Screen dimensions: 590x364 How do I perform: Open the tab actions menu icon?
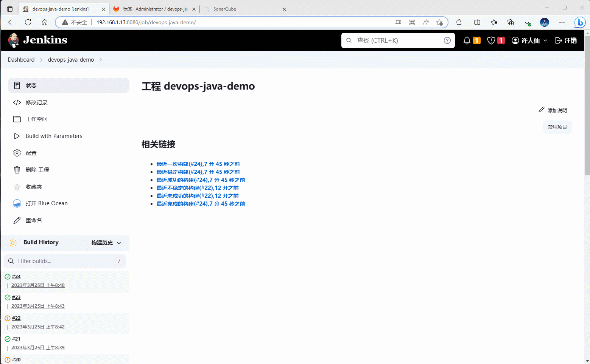point(10,9)
